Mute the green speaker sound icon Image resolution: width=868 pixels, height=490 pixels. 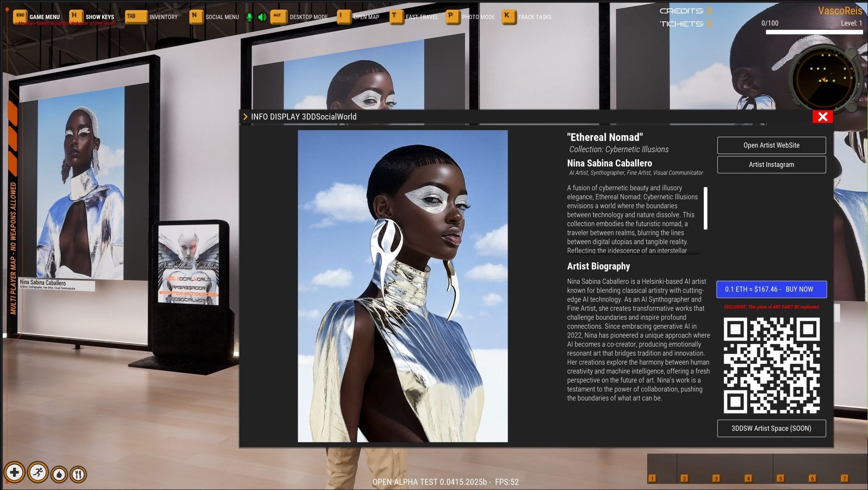[x=262, y=17]
